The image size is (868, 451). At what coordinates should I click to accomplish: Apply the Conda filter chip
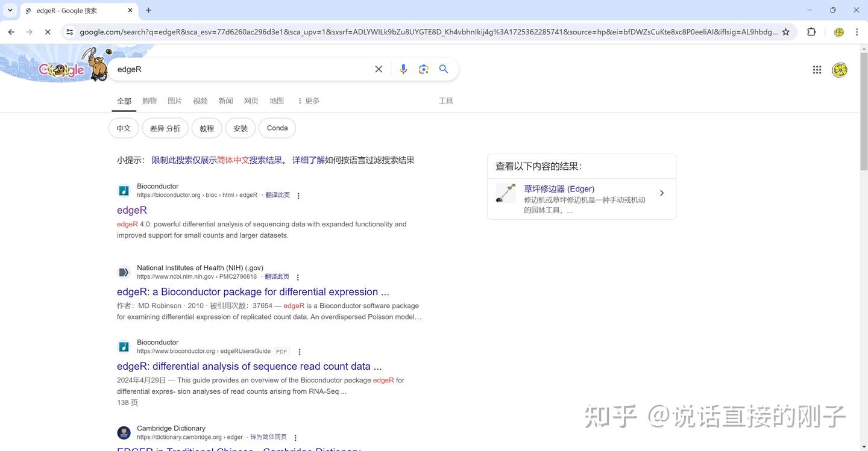pyautogui.click(x=277, y=128)
